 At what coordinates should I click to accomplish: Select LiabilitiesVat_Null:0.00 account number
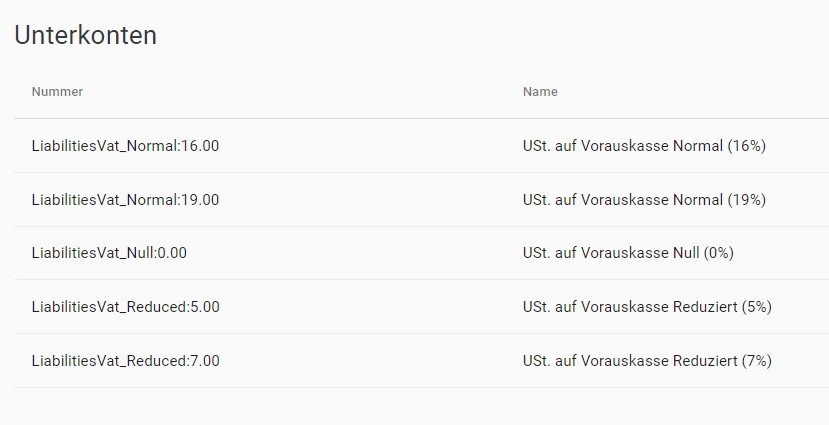(x=109, y=253)
